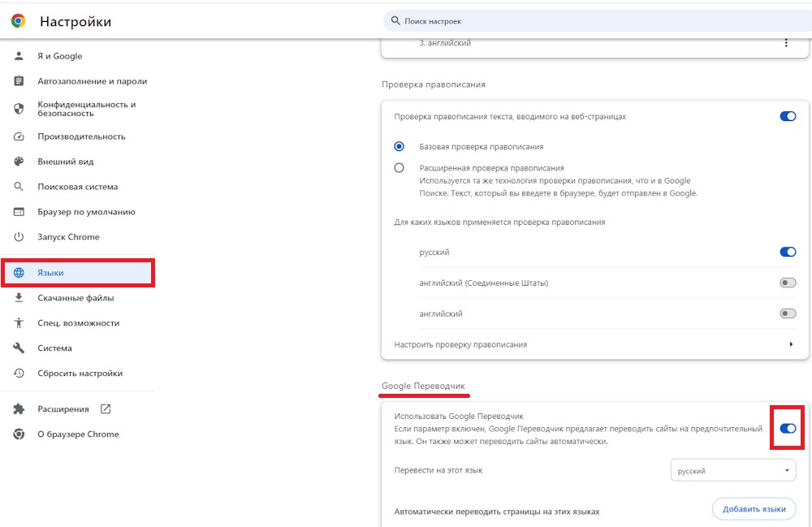Select Языки in the sidebar
This screenshot has height=527, width=812.
click(78, 273)
